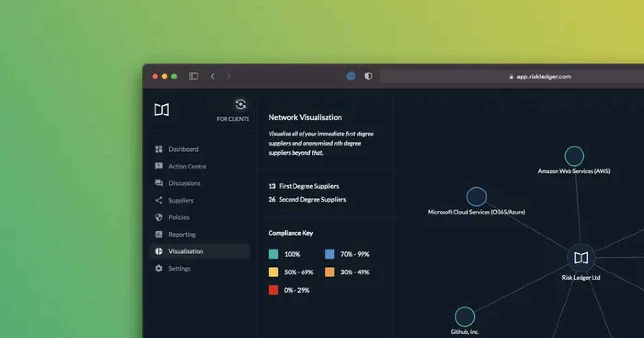Open the Settings menu item
Screen dimensions: 644x338
200,268
